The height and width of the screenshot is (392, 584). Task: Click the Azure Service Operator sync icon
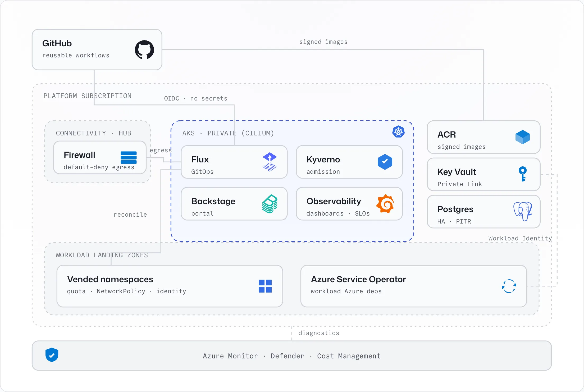[509, 286]
